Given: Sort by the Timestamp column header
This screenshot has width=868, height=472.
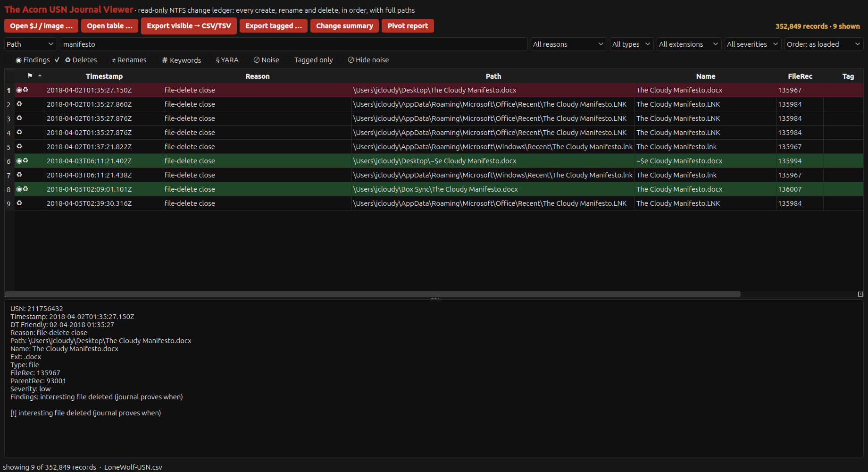Looking at the screenshot, I should [104, 76].
